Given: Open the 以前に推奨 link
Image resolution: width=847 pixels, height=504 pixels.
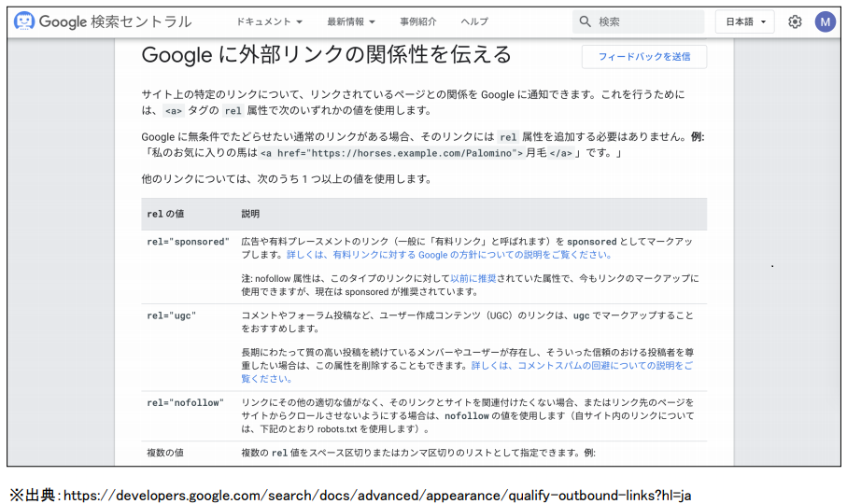Looking at the screenshot, I should point(473,278).
